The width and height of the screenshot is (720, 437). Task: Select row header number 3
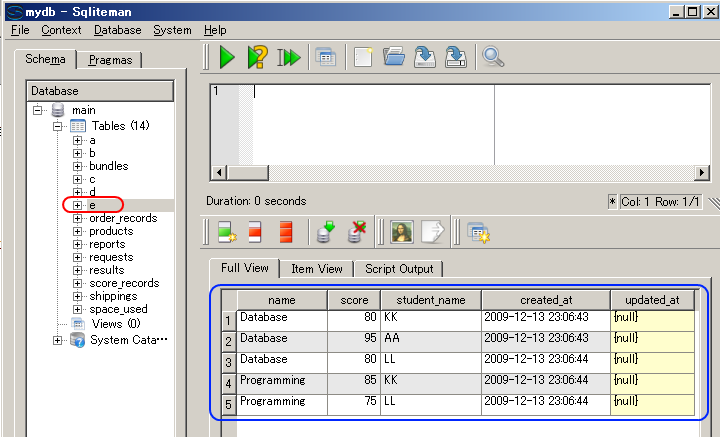pos(229,363)
